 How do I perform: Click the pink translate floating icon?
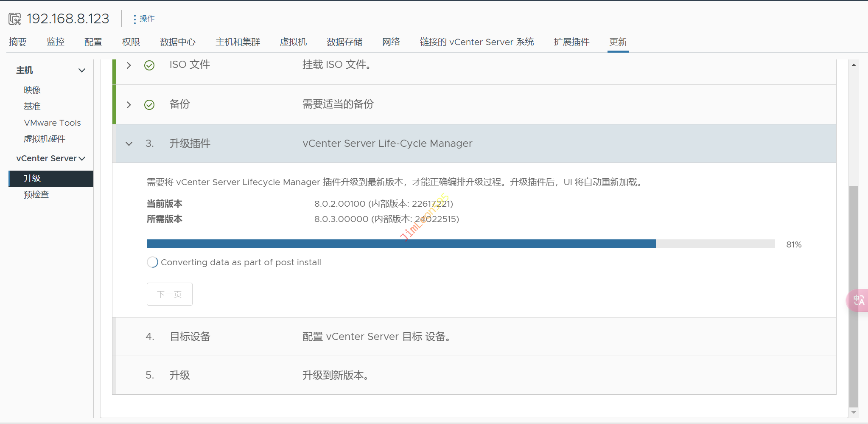tap(858, 300)
